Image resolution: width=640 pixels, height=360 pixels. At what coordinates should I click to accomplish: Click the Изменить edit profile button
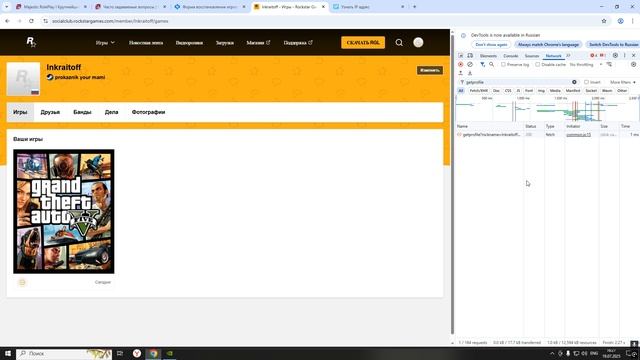429,70
